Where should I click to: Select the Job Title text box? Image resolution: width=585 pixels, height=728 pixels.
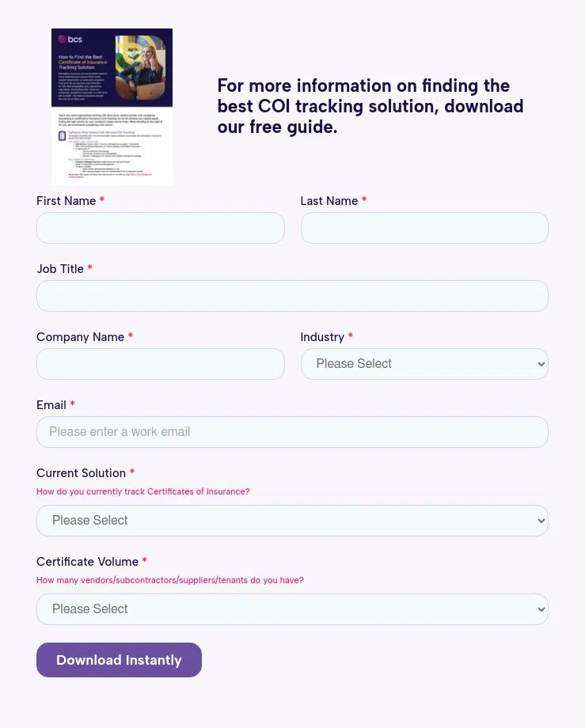293,296
